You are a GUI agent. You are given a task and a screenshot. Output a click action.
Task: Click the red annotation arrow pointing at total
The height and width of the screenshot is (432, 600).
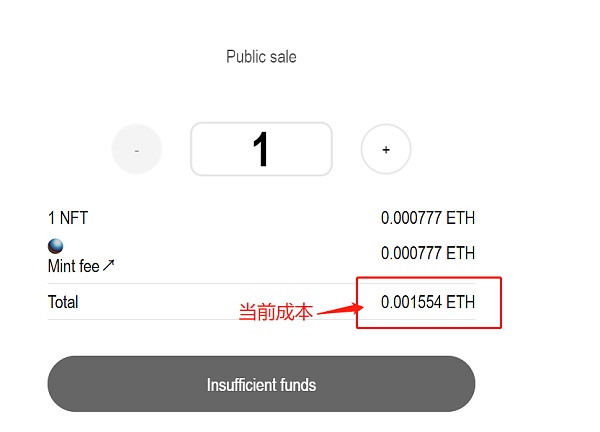click(339, 308)
